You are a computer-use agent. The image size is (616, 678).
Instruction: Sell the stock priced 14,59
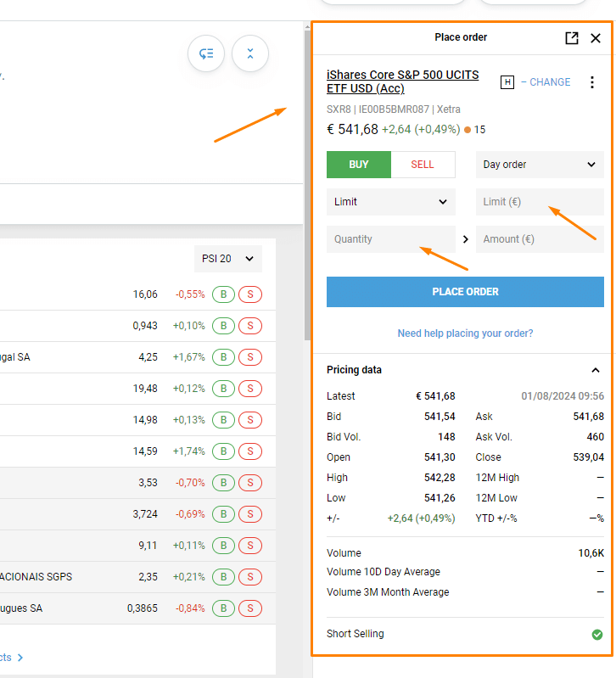pos(250,451)
